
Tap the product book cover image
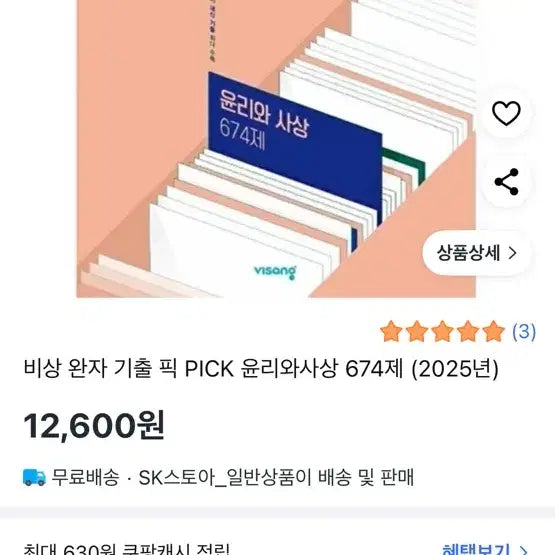pyautogui.click(x=276, y=149)
